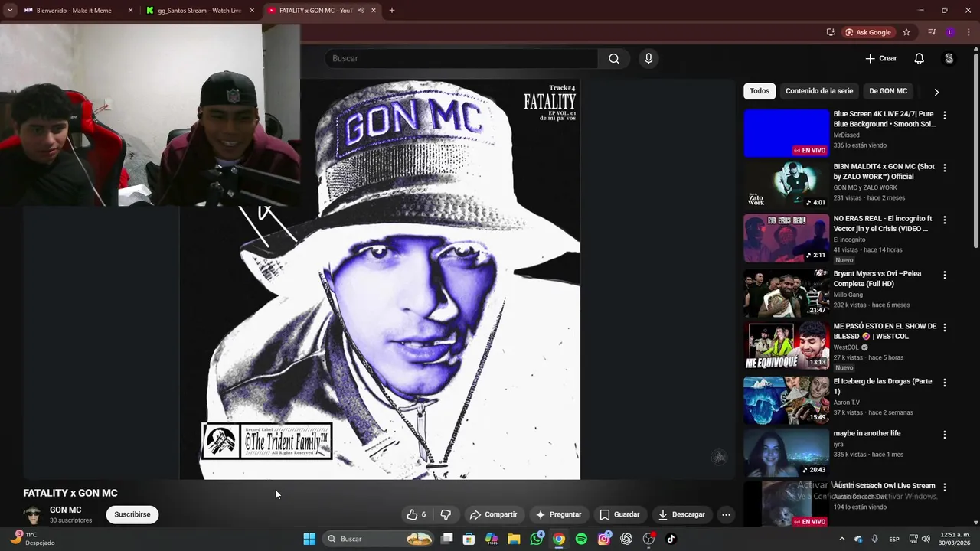Open a new Chrome tab

click(x=391, y=11)
